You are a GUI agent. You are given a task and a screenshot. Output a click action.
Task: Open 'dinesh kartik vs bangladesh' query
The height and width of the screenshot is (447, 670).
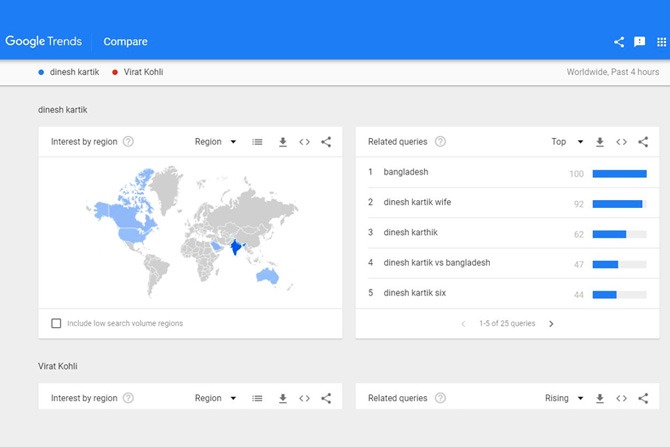coord(437,263)
